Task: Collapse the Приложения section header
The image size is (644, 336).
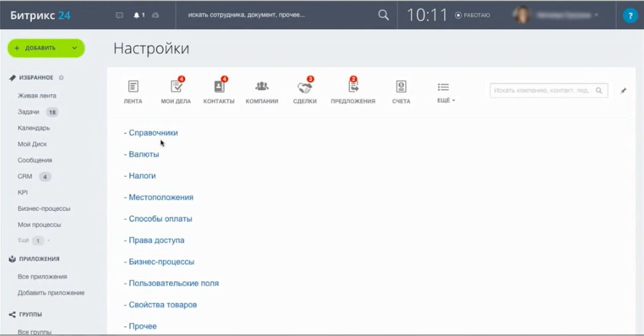Action: click(39, 259)
